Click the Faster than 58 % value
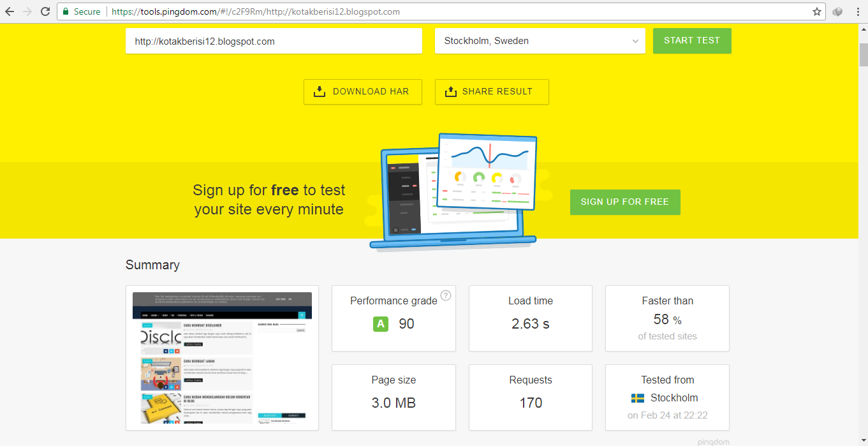 coord(668,320)
